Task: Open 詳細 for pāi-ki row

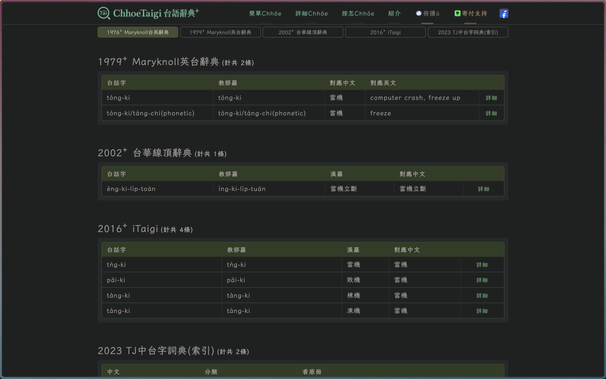Action: pyautogui.click(x=482, y=280)
